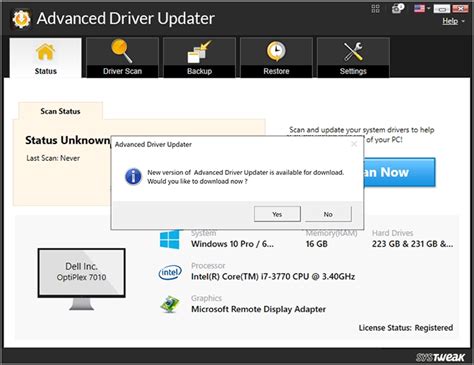
Task: Click the magnifying glass Driver Scan icon
Action: (x=122, y=51)
